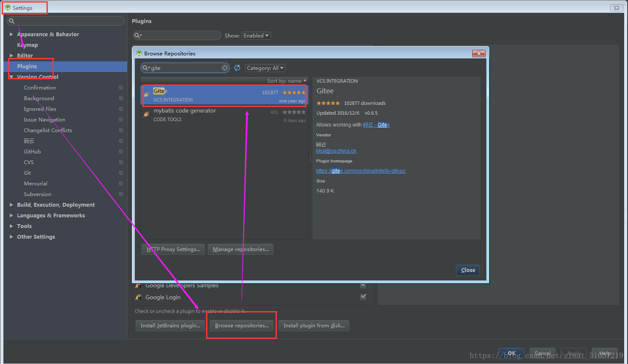Click project-level icon beside Ignored Files

tap(121, 109)
